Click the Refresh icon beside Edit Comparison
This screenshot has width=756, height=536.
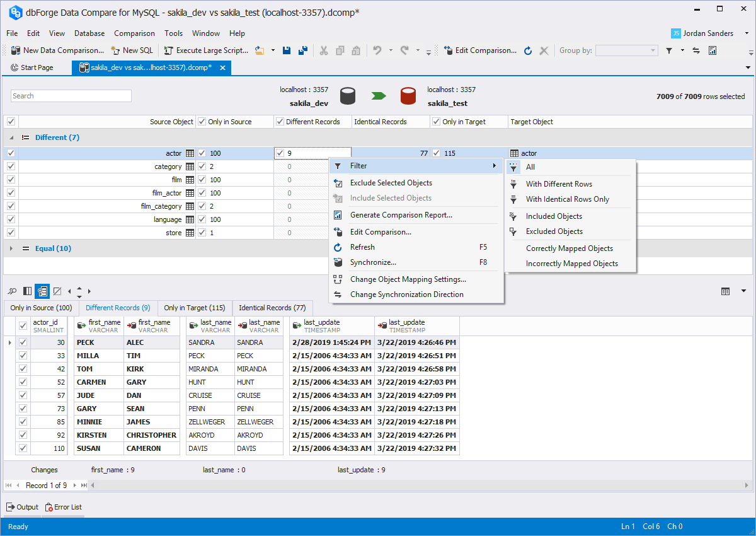(528, 50)
